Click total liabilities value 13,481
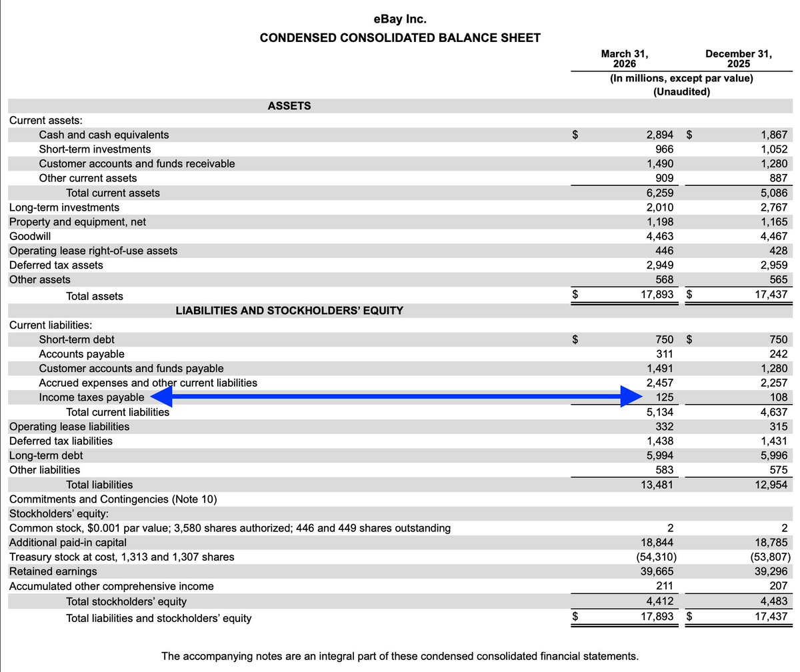Viewport: 800px width, 672px height. click(657, 485)
